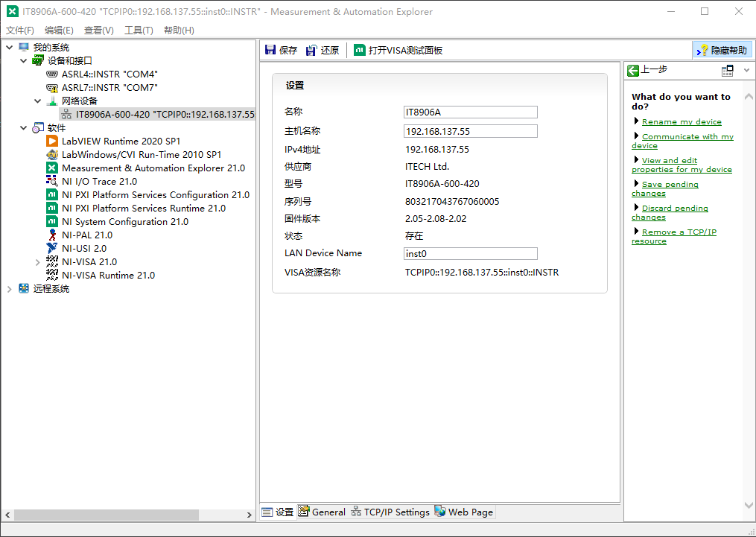This screenshot has width=756, height=537.
Task: Click the ASRL7 COM7 warning port icon
Action: pos(52,88)
